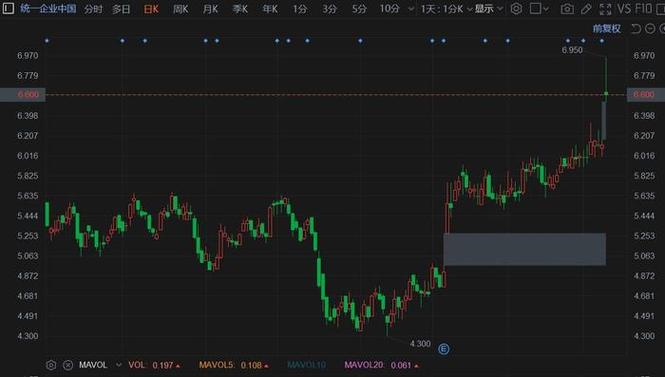Click the 4.300 low price annotation on chart
665x377 pixels.
(x=420, y=343)
